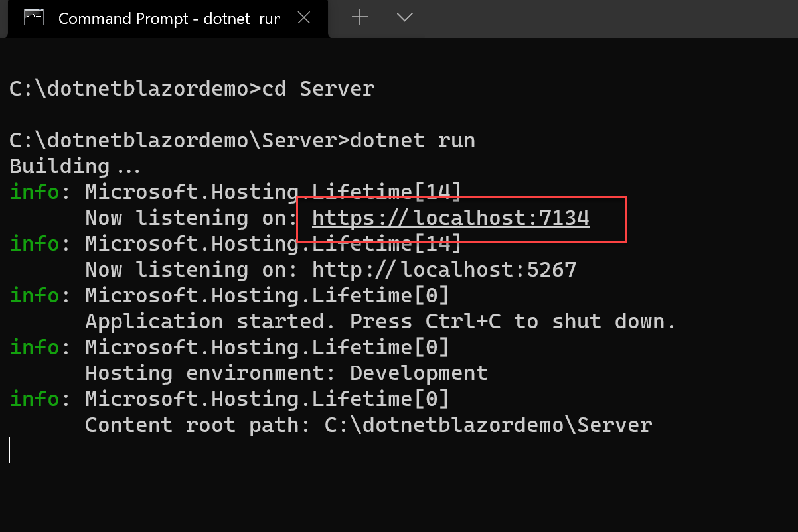Click the http://localhost:5267 address
Image resolution: width=798 pixels, height=532 pixels.
click(444, 270)
